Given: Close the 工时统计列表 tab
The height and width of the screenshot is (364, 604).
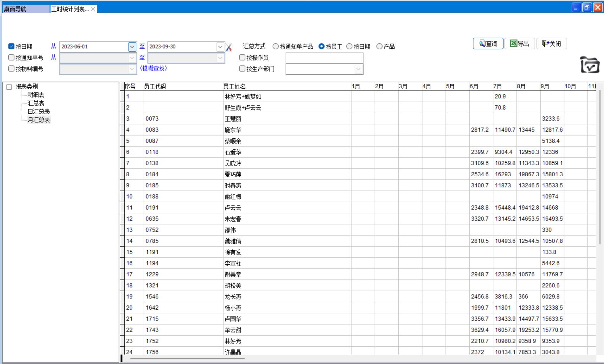Looking at the screenshot, I should [x=93, y=9].
